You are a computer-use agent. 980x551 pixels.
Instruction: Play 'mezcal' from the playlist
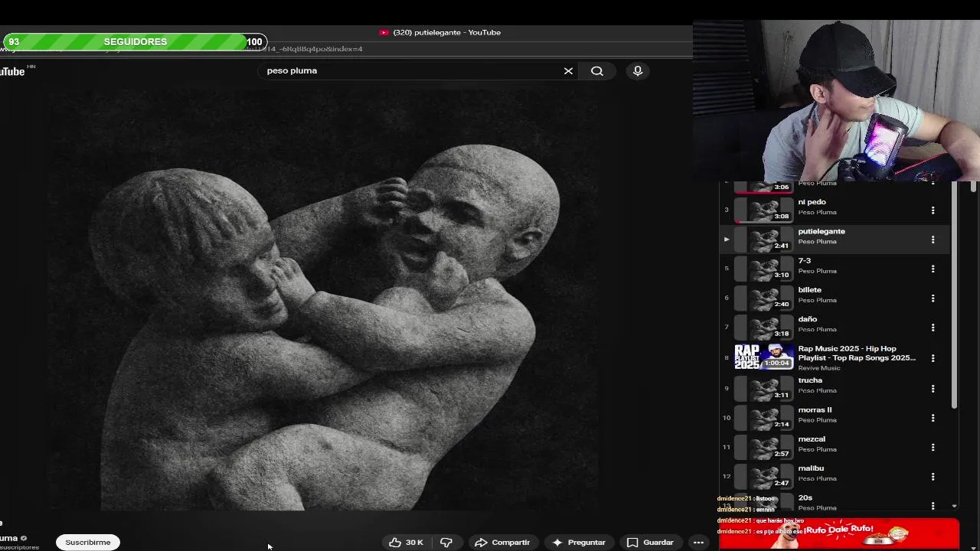[764, 446]
